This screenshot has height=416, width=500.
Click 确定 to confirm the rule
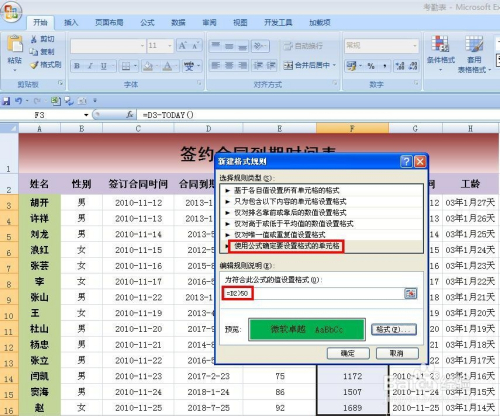point(348,353)
